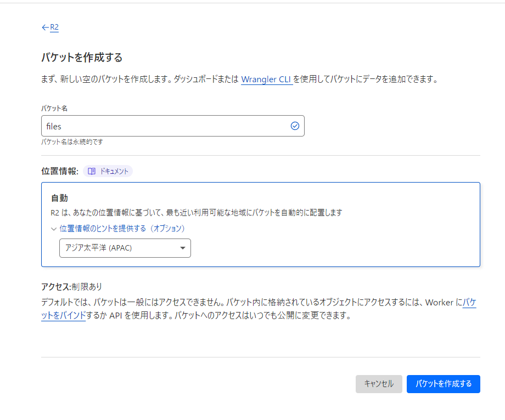Open the Wrangler CLI link

click(266, 80)
